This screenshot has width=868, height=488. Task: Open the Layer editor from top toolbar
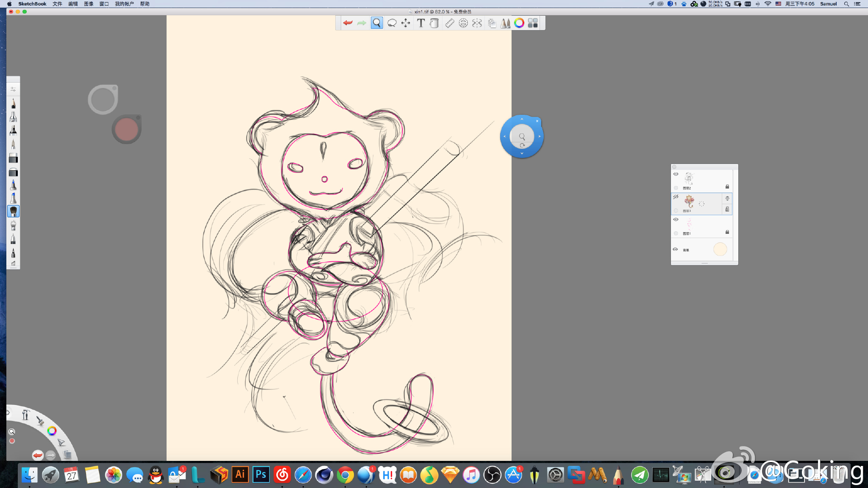492,23
